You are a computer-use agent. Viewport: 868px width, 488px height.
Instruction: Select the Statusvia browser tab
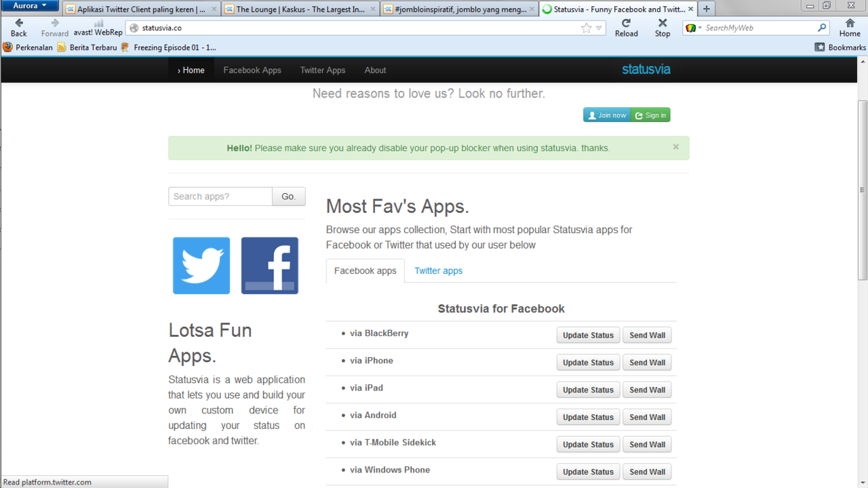[618, 9]
